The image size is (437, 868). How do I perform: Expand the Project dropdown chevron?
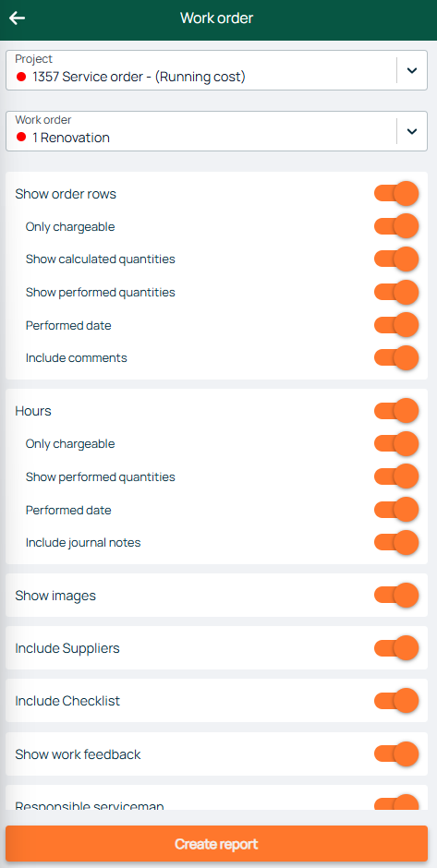pos(411,70)
